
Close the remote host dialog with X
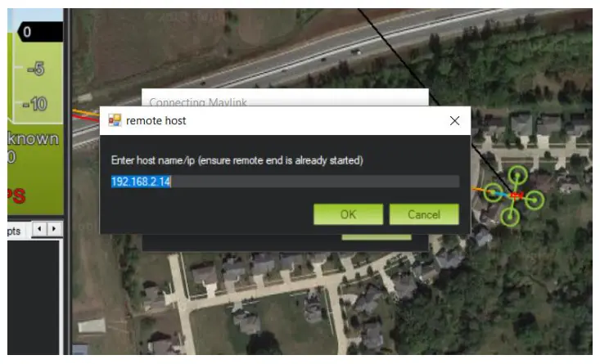pos(454,121)
